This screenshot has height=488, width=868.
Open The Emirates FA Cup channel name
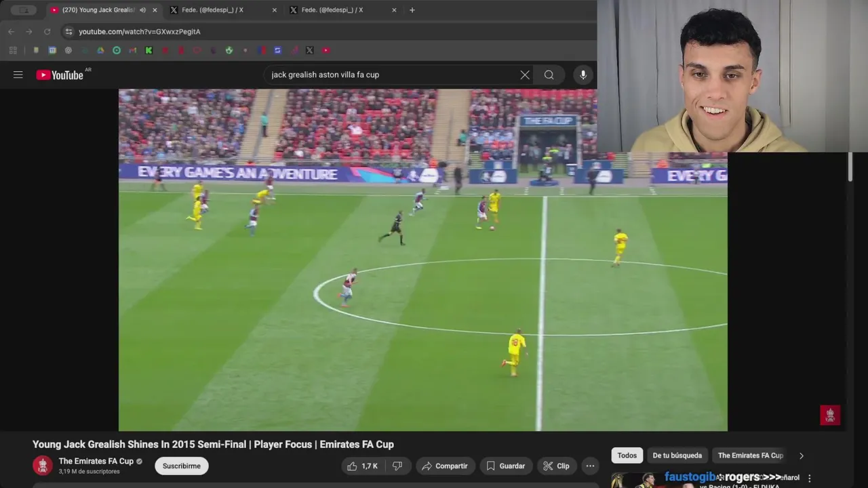(96, 461)
